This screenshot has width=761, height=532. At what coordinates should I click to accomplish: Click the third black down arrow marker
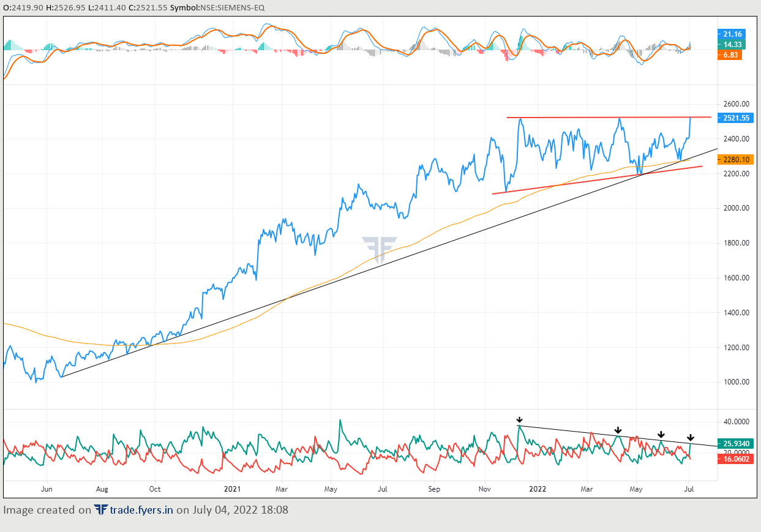[x=661, y=434]
